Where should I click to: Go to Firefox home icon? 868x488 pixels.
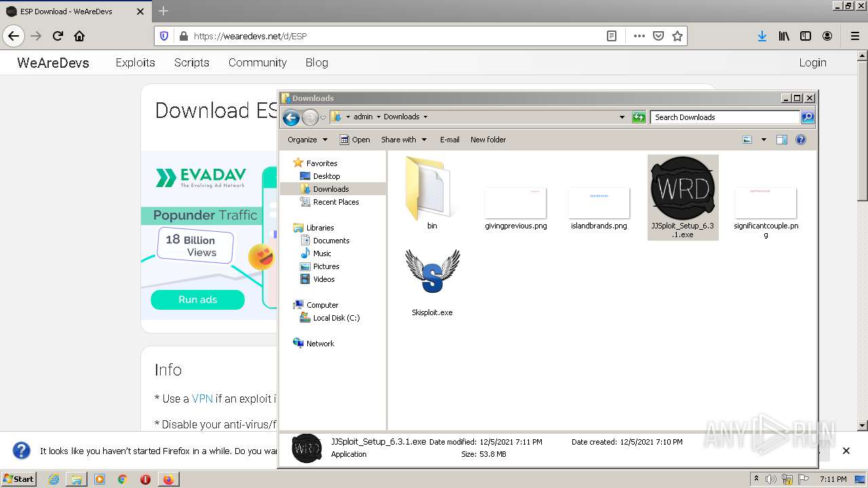click(x=79, y=36)
